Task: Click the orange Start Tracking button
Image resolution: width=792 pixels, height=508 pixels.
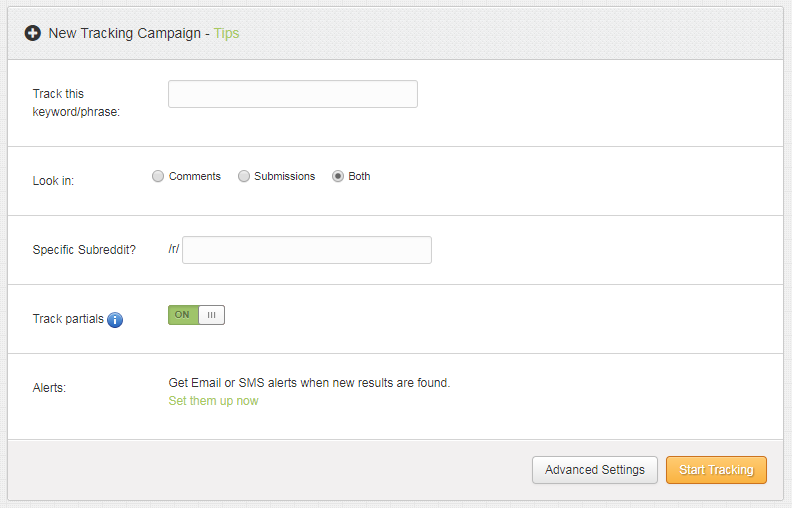Action: click(716, 470)
